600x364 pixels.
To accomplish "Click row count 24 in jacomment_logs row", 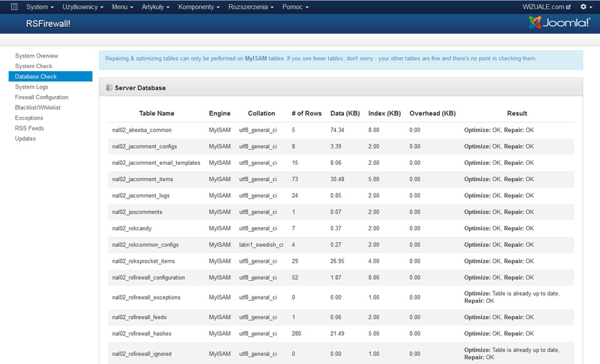I will (x=294, y=196).
